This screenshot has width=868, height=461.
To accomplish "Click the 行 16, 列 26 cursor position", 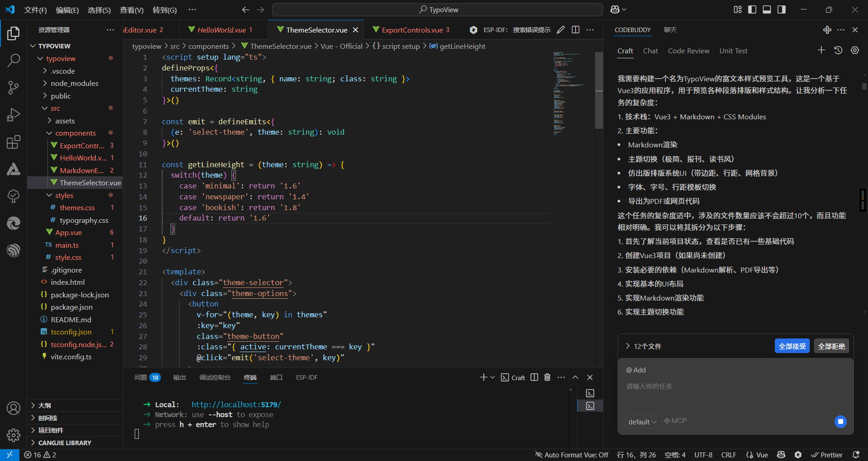I will point(637,455).
